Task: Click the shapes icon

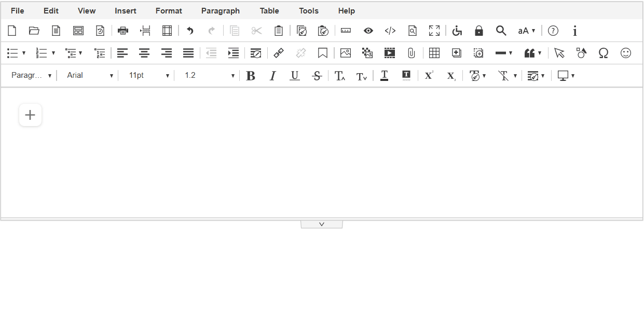Action: (581, 53)
